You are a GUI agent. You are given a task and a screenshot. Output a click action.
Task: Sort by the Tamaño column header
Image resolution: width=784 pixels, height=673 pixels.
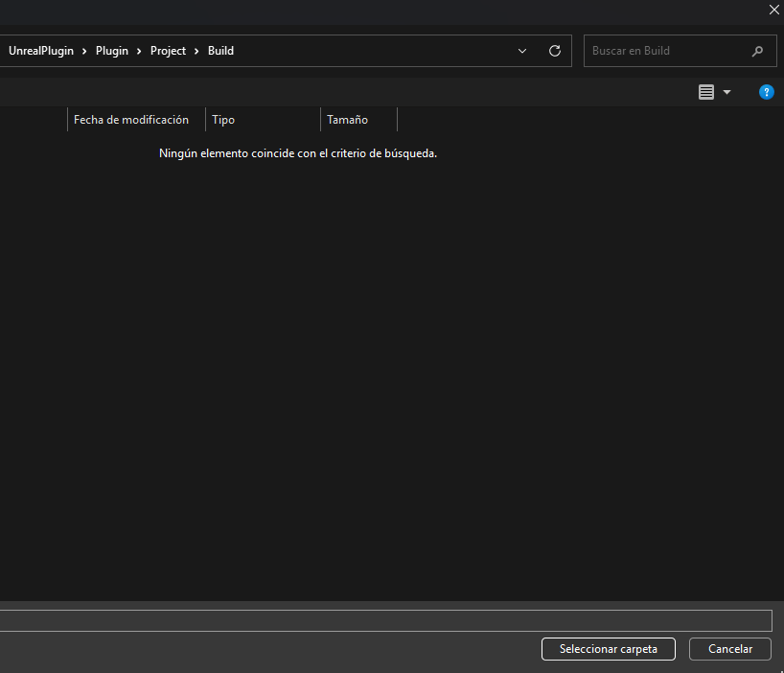tap(347, 120)
